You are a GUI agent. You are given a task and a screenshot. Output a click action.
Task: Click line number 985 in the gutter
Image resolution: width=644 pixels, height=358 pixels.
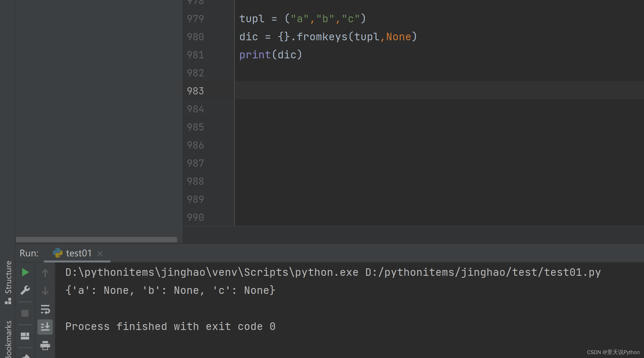[195, 127]
